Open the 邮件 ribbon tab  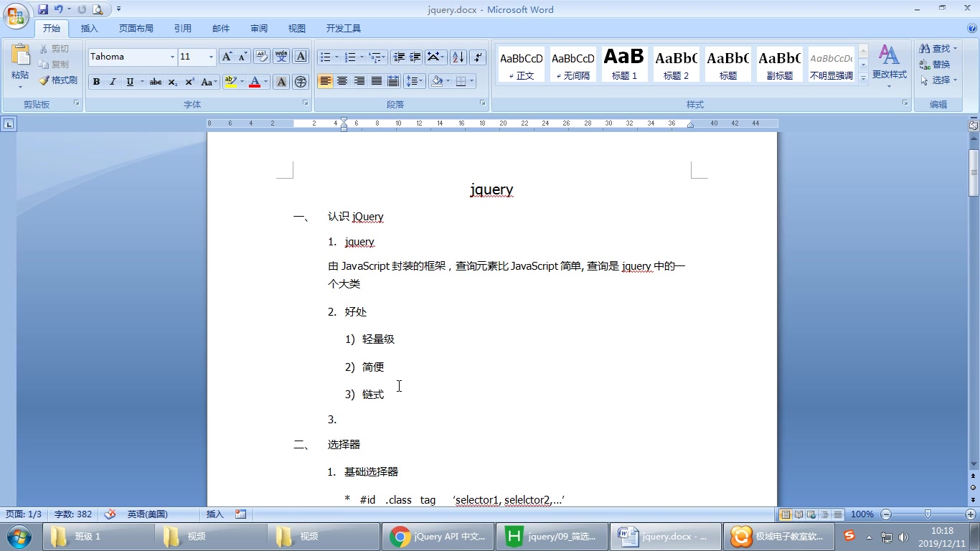(221, 29)
